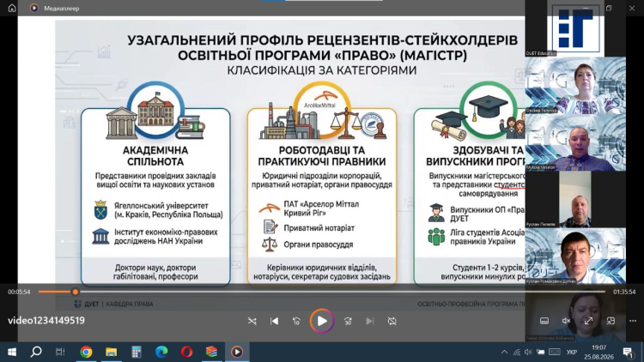Screen dimensions: 644x362
Task: Open the notifications action center
Action: tap(628, 353)
